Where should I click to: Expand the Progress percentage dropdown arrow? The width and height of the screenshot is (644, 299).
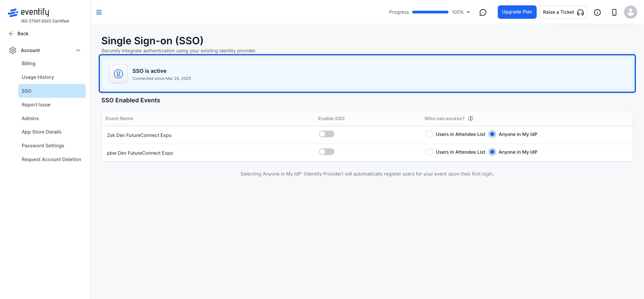(x=468, y=12)
